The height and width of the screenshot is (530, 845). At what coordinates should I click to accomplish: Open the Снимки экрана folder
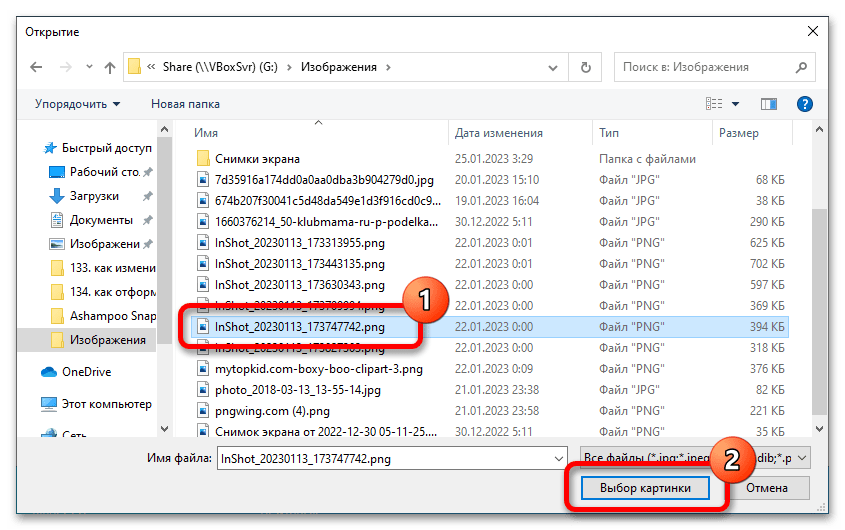tap(257, 158)
